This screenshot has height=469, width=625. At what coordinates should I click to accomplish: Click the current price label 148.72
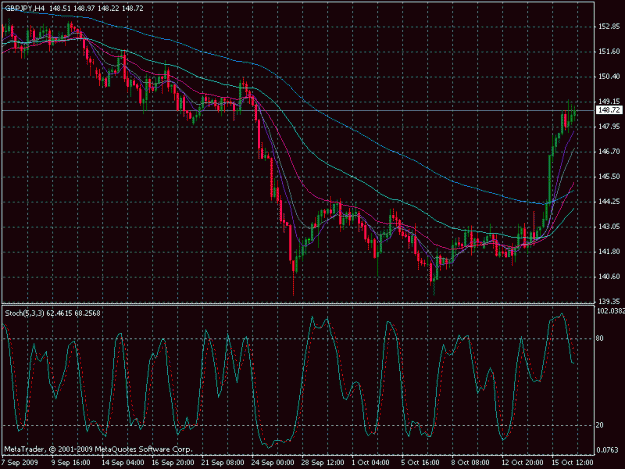[609, 110]
